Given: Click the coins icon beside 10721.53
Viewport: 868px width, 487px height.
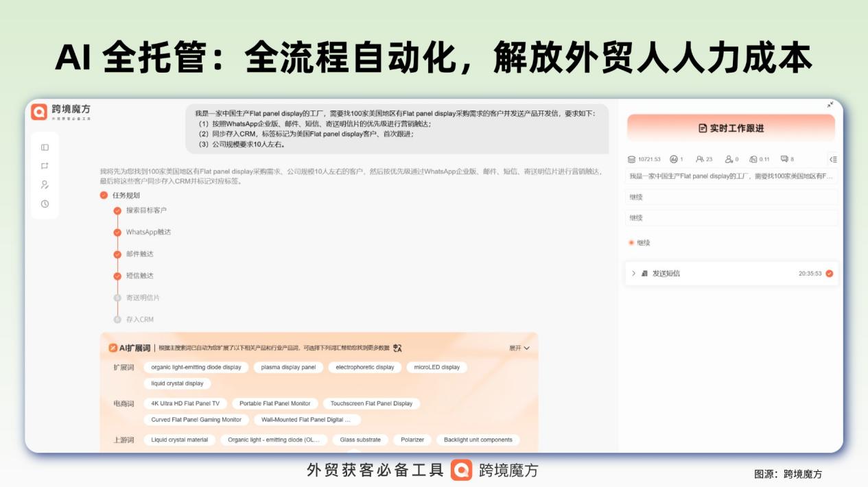Looking at the screenshot, I should coord(631,159).
